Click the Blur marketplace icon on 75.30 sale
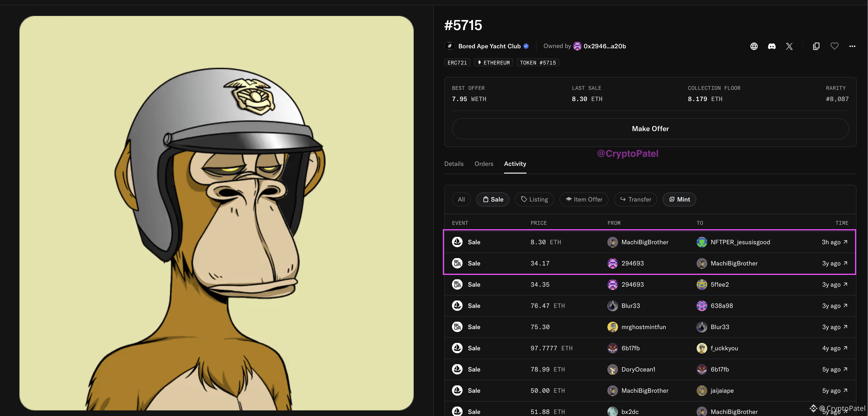Screen dimensions: 868x416 click(457, 327)
